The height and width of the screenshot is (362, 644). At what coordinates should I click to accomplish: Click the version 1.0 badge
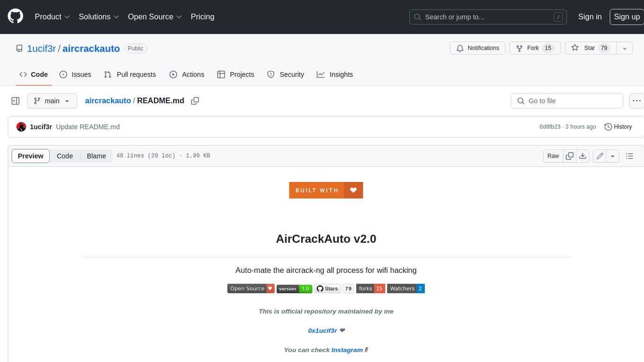click(x=294, y=289)
